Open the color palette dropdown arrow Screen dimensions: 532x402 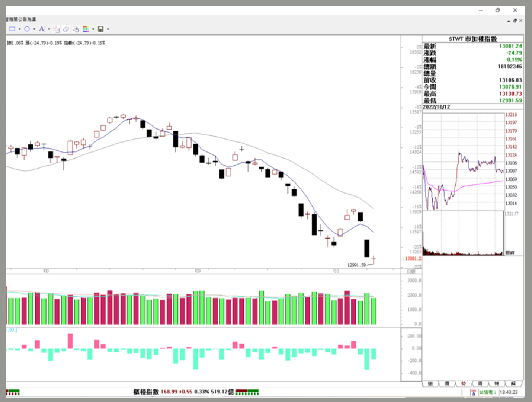[93, 29]
